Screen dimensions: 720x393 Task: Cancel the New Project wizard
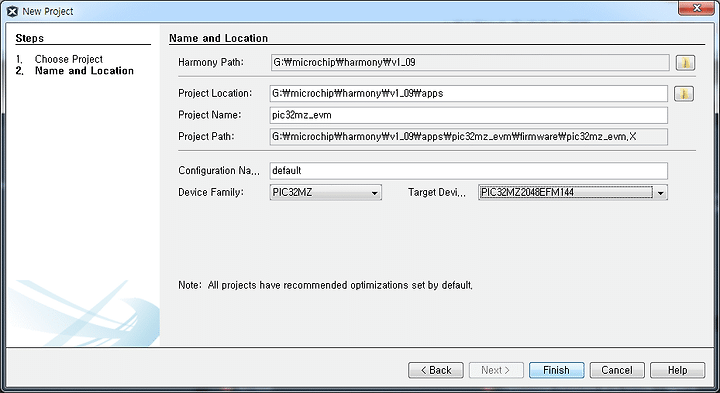click(617, 370)
